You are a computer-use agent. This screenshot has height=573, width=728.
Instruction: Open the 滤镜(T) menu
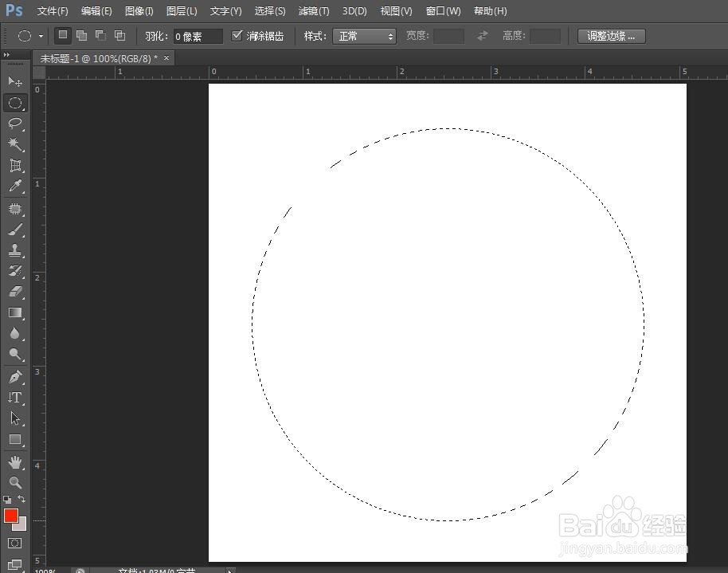pyautogui.click(x=314, y=10)
